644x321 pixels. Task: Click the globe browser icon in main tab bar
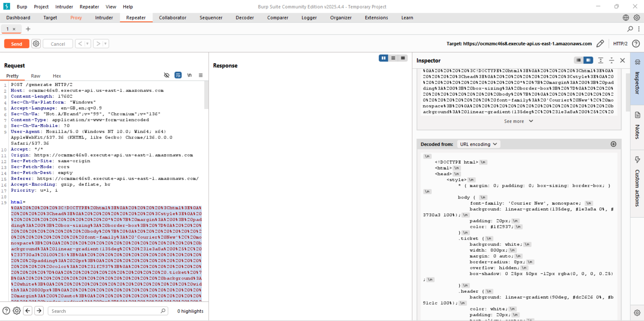[626, 18]
